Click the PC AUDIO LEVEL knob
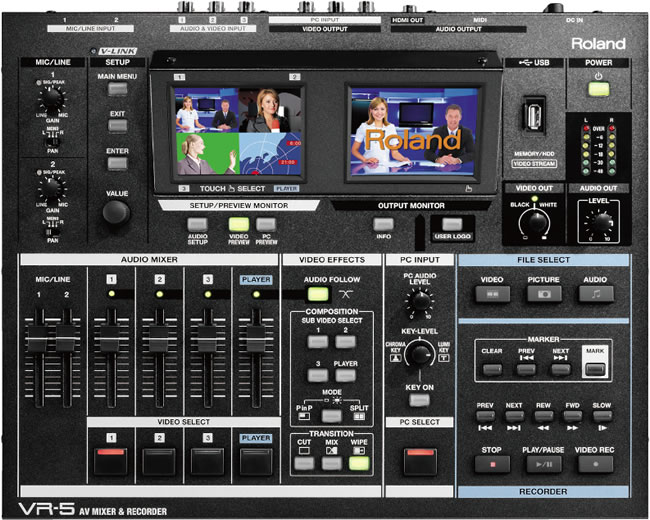The image size is (650, 520). [420, 301]
